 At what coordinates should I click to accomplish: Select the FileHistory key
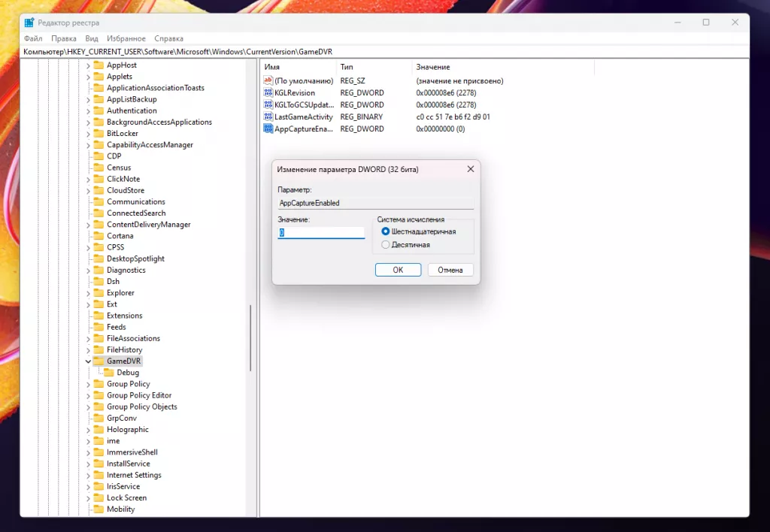click(124, 349)
